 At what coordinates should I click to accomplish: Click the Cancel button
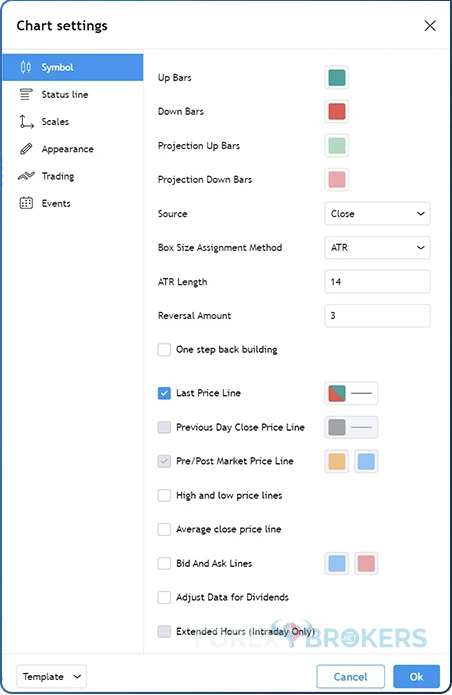351,676
